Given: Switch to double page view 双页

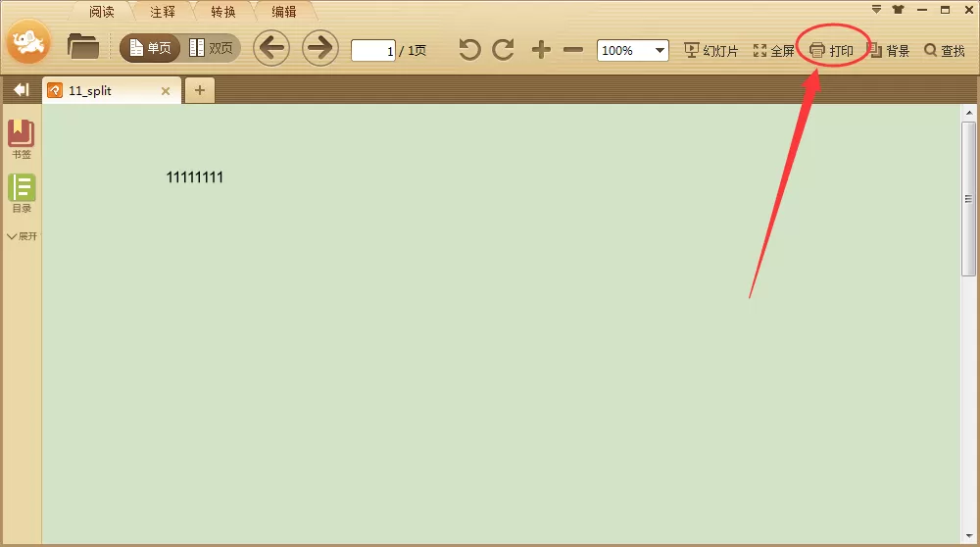Looking at the screenshot, I should pos(212,48).
